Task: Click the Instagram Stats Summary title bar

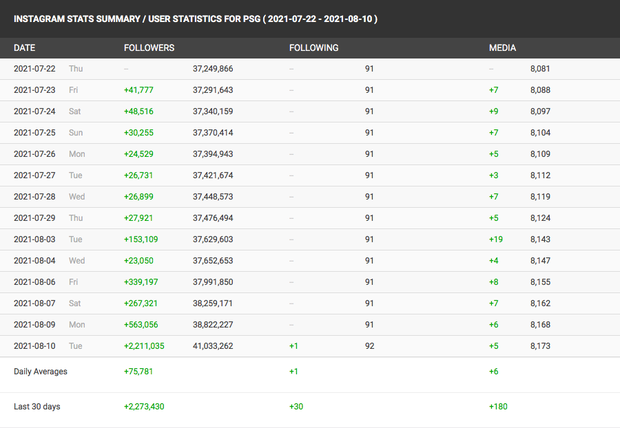Action: click(x=195, y=19)
